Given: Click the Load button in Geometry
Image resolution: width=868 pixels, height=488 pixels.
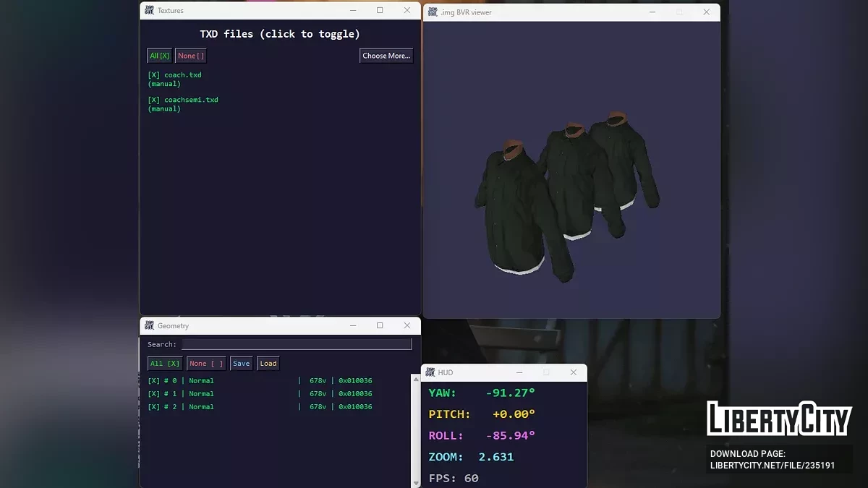Looking at the screenshot, I should (268, 364).
